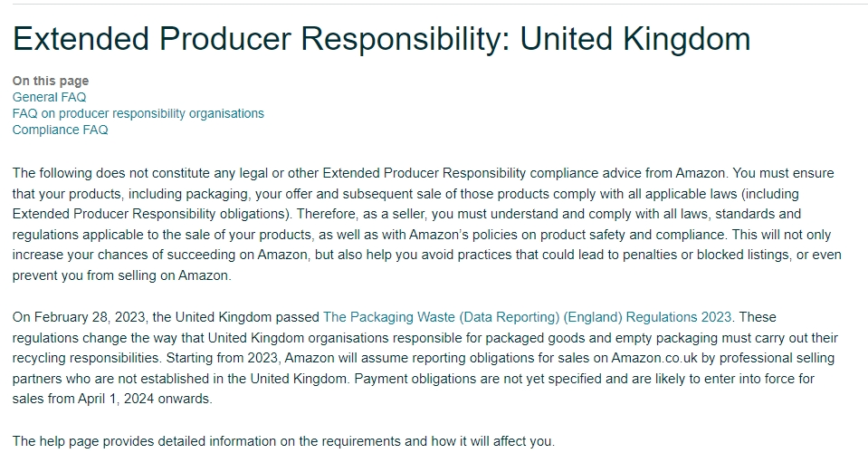The height and width of the screenshot is (463, 868).
Task: Open FAQ on producer responsibility organisations link
Action: coord(138,113)
